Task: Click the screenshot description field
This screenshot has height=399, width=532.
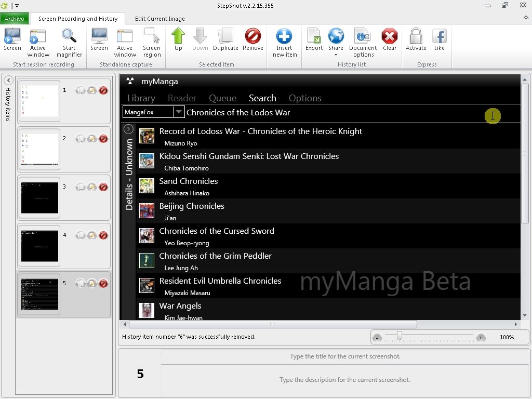Action: tap(345, 380)
